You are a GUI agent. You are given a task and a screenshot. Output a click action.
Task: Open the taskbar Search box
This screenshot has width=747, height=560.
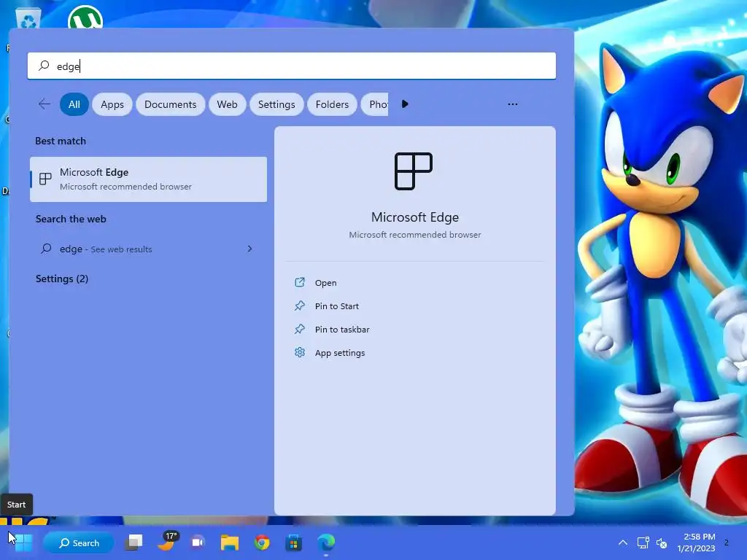pyautogui.click(x=79, y=542)
